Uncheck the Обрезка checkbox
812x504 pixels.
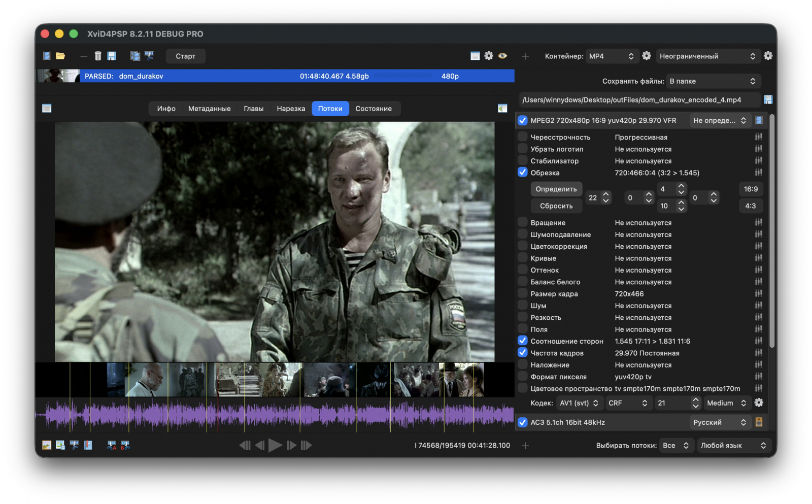click(x=522, y=173)
